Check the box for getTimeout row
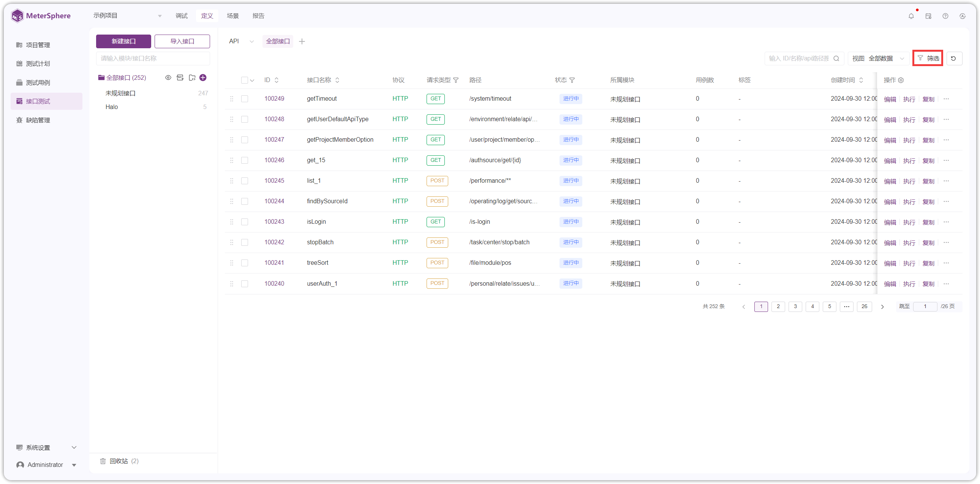The image size is (980, 484). pyautogui.click(x=245, y=98)
